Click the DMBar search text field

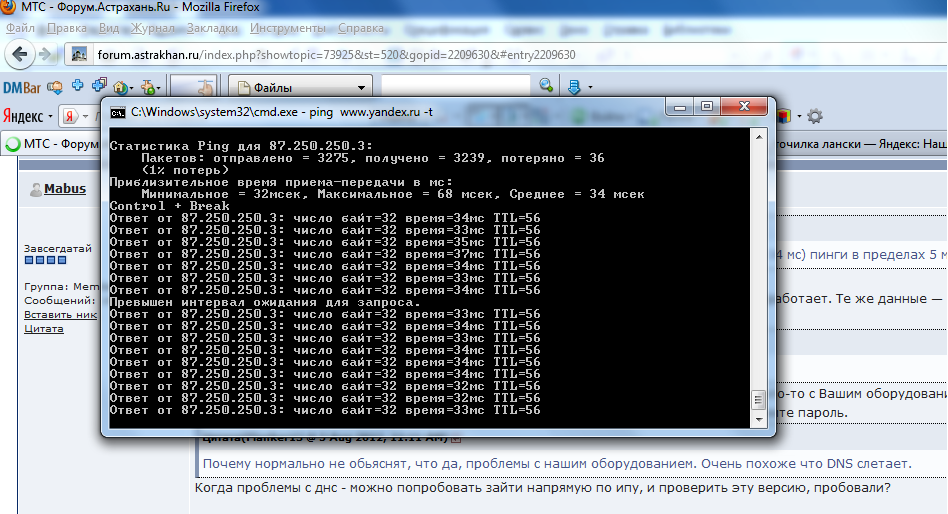455,86
